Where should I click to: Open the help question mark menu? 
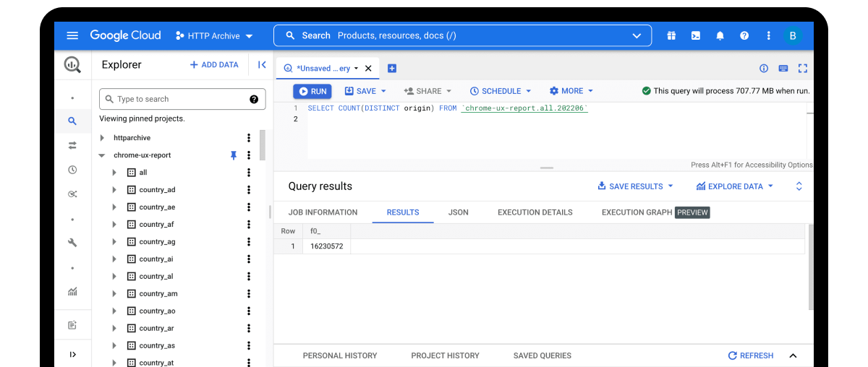[744, 35]
